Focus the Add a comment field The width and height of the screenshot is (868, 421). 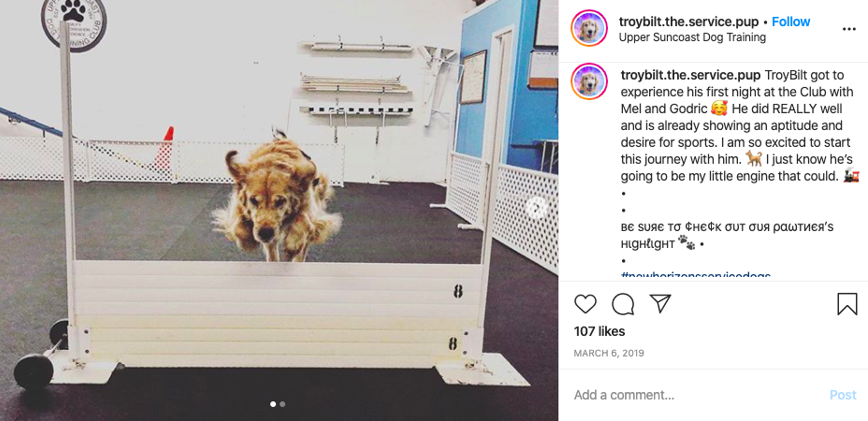(x=698, y=395)
